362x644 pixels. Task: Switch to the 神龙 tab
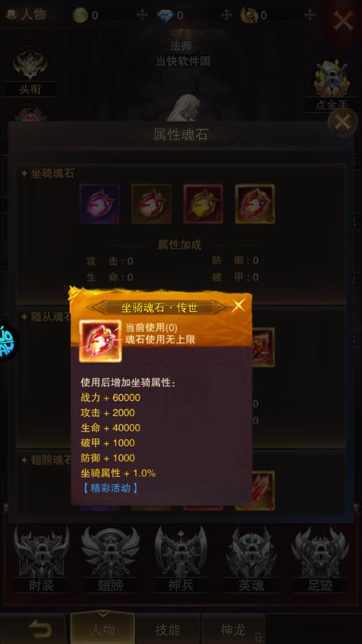(x=233, y=629)
